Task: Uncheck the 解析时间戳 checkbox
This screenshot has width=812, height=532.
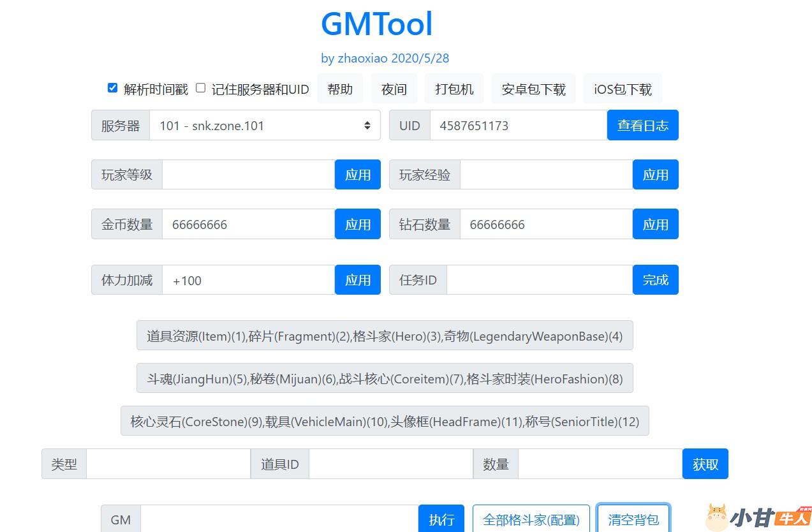Action: click(113, 88)
